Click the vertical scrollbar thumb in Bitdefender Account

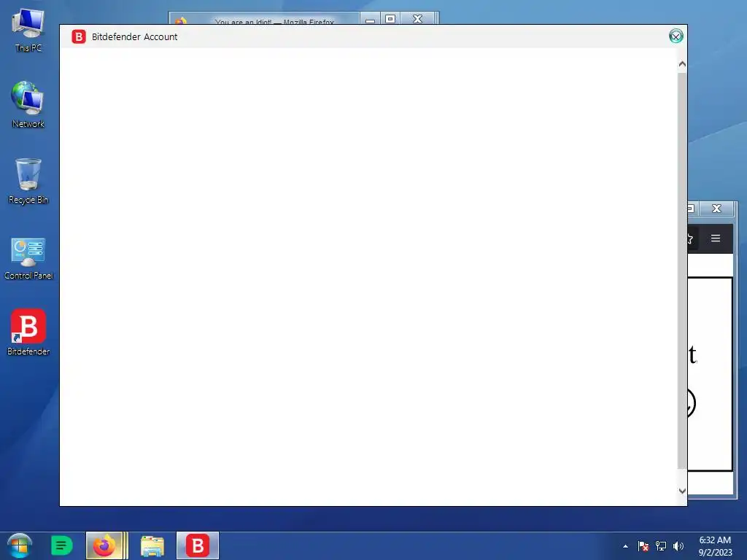682,271
